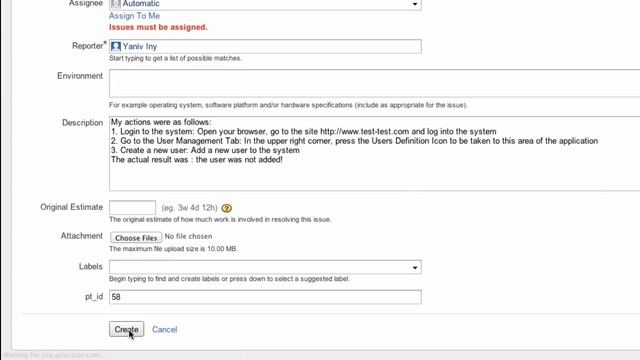Open the Labels dropdown arrow

coord(415,267)
